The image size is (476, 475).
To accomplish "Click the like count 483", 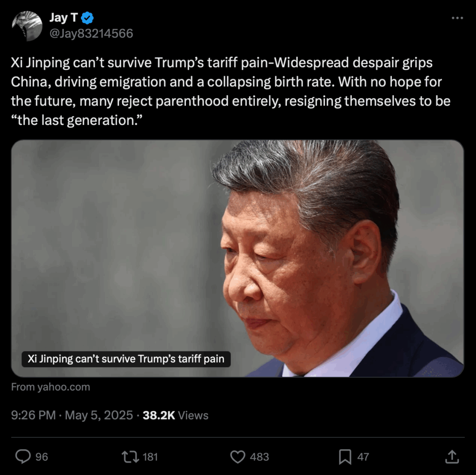I will point(259,457).
